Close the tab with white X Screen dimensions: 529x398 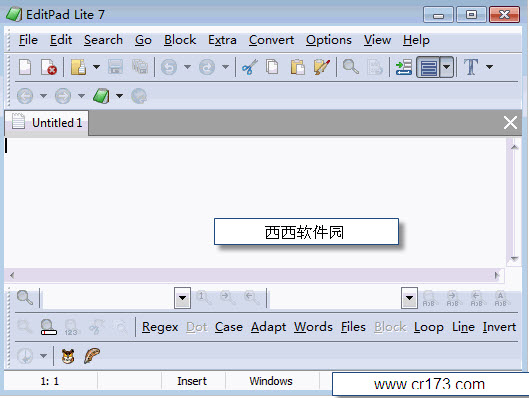pyautogui.click(x=510, y=122)
